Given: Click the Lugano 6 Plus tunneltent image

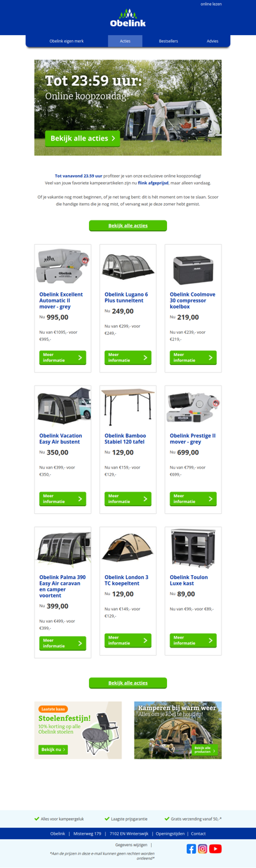Looking at the screenshot, I should coord(128,267).
